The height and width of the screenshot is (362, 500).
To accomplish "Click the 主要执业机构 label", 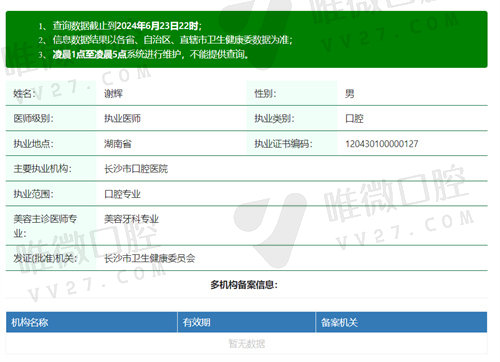I will (x=42, y=169).
